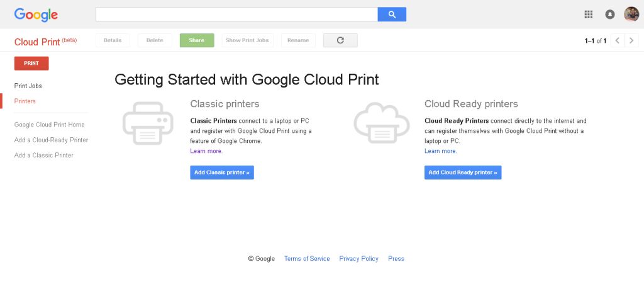This screenshot has height=301, width=644.
Task: Click the 1–1 of 1 page counter
Action: tap(596, 41)
